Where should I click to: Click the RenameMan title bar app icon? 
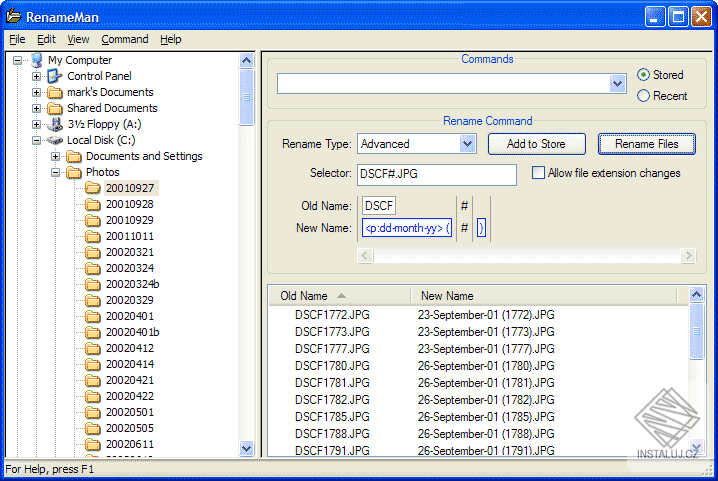point(13,16)
